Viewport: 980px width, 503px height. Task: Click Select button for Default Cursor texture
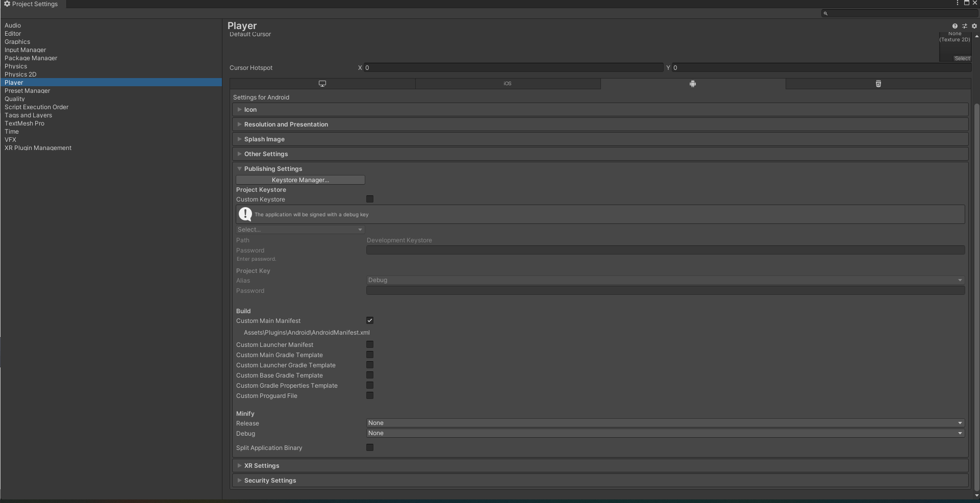pos(962,59)
